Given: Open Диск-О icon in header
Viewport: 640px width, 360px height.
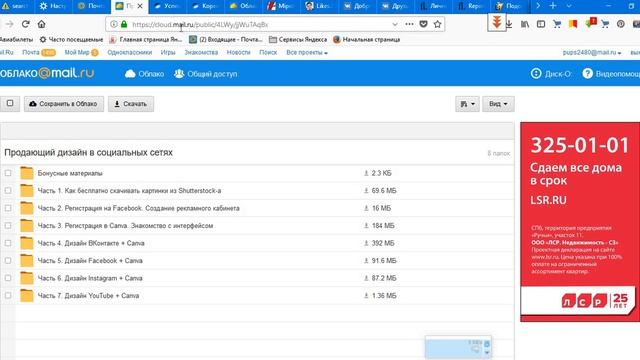Looking at the screenshot, I should point(536,73).
